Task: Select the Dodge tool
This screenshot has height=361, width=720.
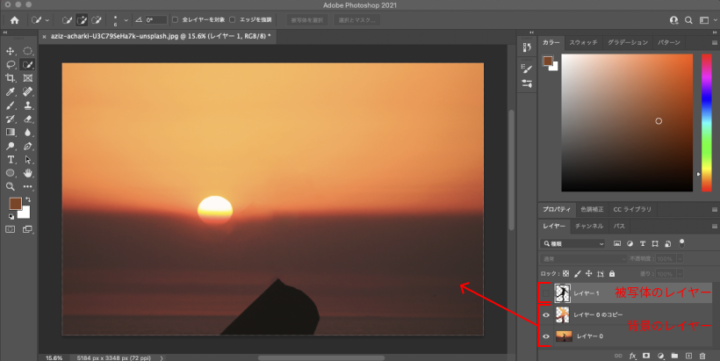Action: (10, 146)
